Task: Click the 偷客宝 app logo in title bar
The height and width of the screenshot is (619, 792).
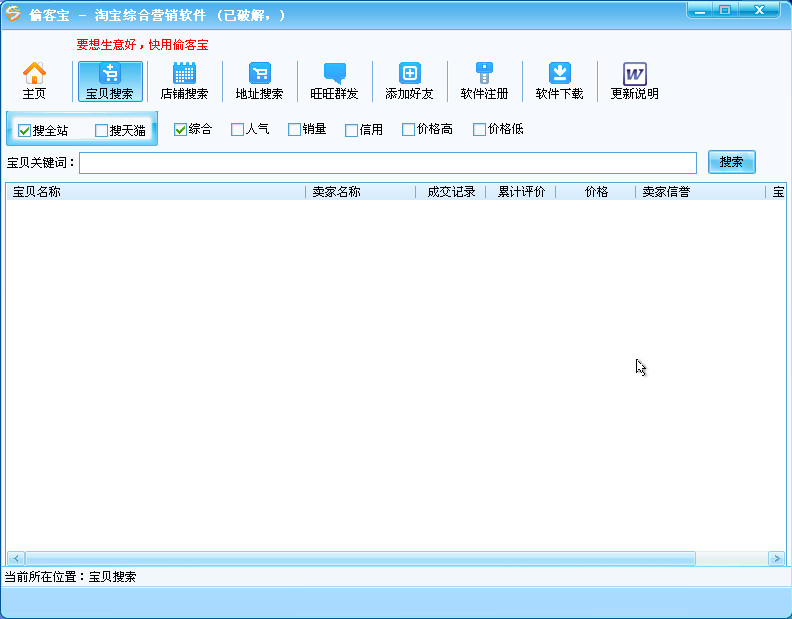Action: (x=13, y=14)
